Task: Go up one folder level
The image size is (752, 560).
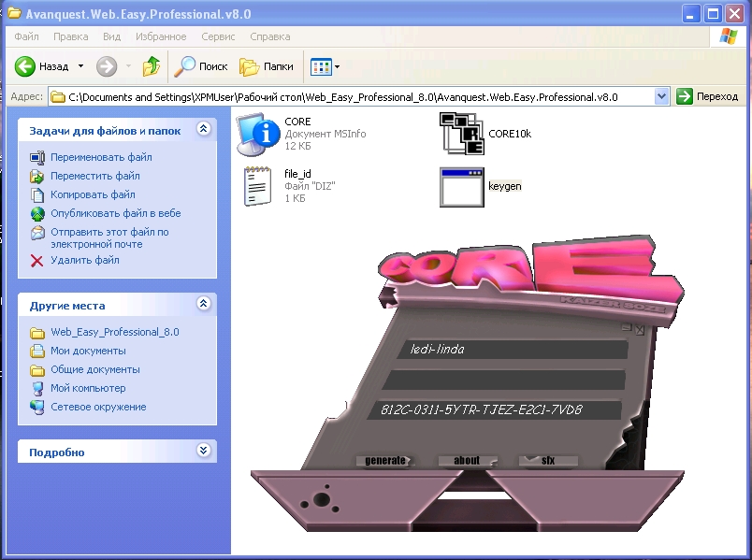Action: tap(152, 66)
